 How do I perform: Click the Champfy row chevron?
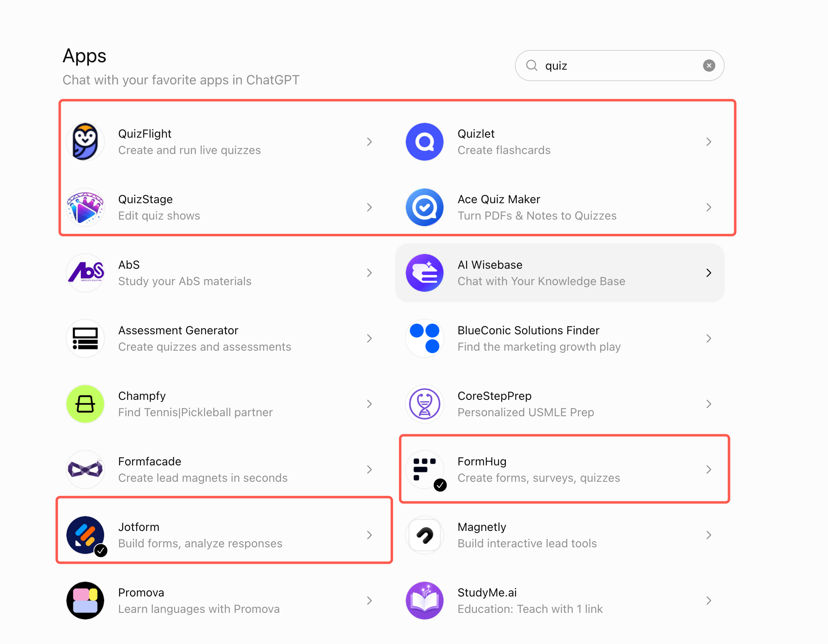click(x=369, y=404)
